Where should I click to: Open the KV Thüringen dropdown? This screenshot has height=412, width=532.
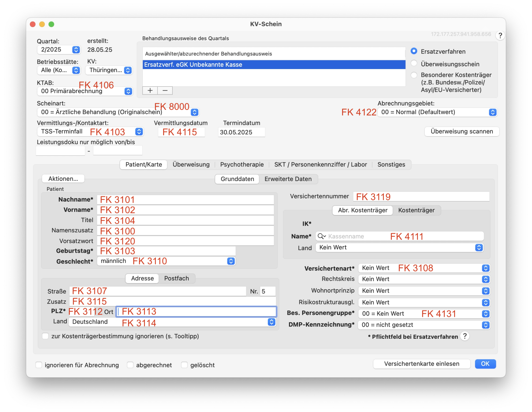tap(109, 70)
